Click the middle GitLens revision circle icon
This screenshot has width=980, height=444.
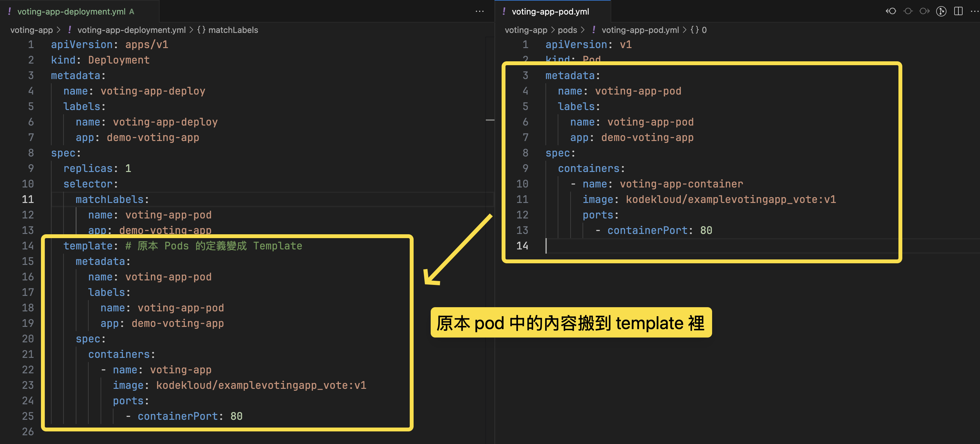(x=908, y=11)
